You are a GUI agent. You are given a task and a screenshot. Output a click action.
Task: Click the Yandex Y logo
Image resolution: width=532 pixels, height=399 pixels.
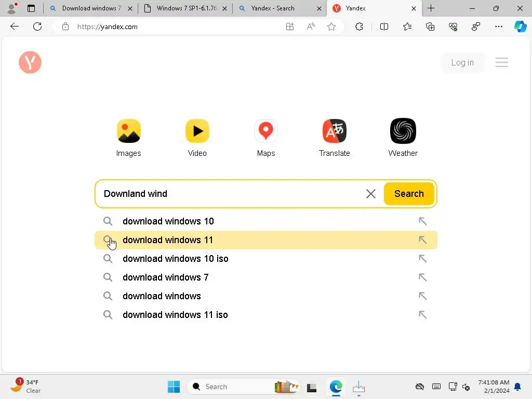[x=30, y=62]
